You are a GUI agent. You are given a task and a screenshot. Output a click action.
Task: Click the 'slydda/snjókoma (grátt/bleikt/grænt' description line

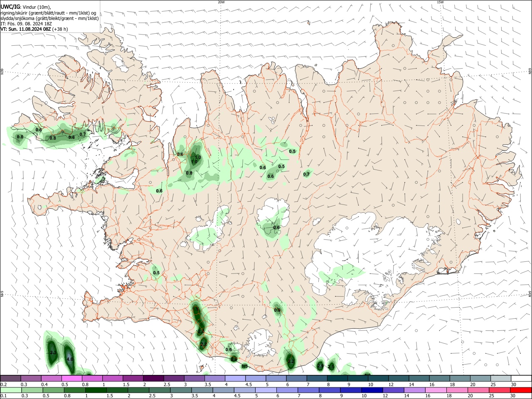(x=49, y=18)
